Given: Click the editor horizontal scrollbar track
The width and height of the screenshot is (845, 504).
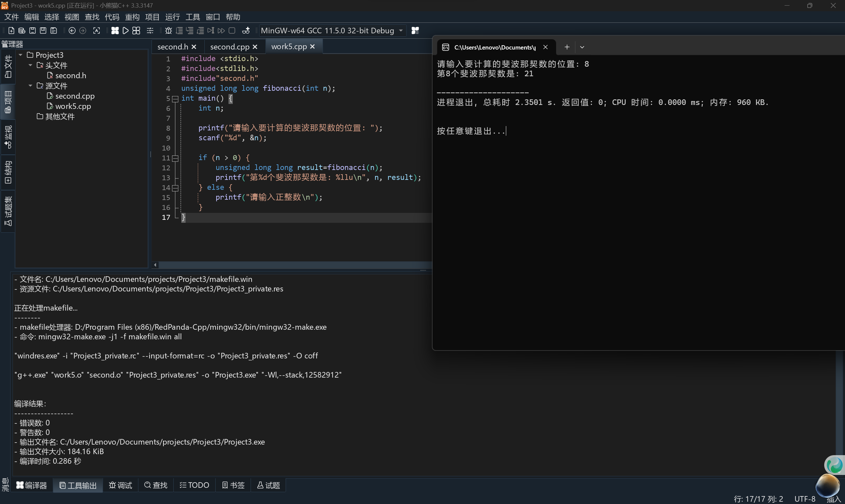Looking at the screenshot, I should pos(292,265).
